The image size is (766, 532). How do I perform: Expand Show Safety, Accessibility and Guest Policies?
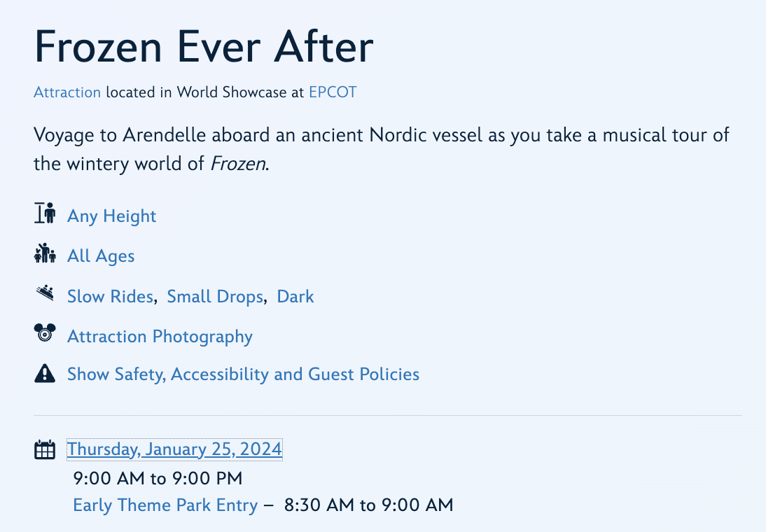243,374
